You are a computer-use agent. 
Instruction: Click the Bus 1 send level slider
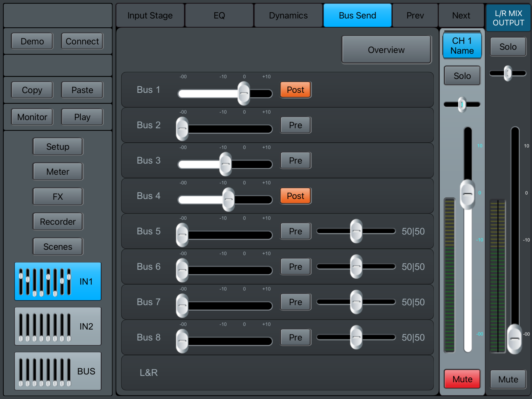[x=225, y=94]
